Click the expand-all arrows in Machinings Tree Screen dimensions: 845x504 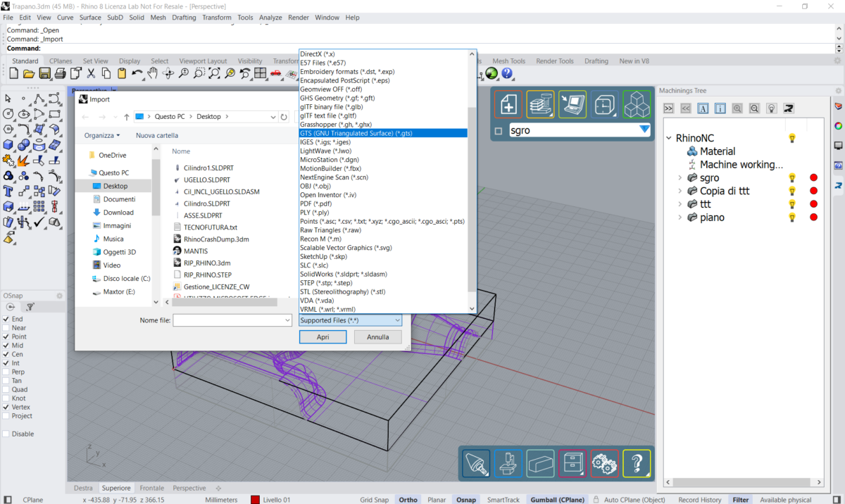click(669, 108)
